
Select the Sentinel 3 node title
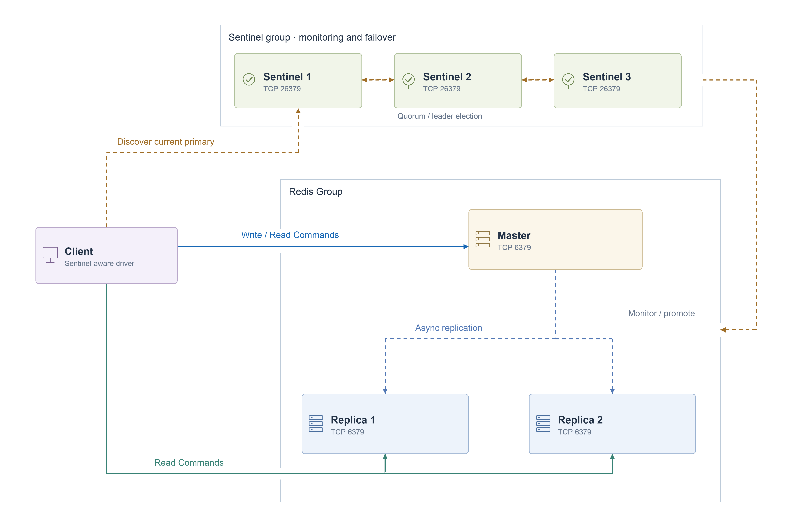[607, 77]
